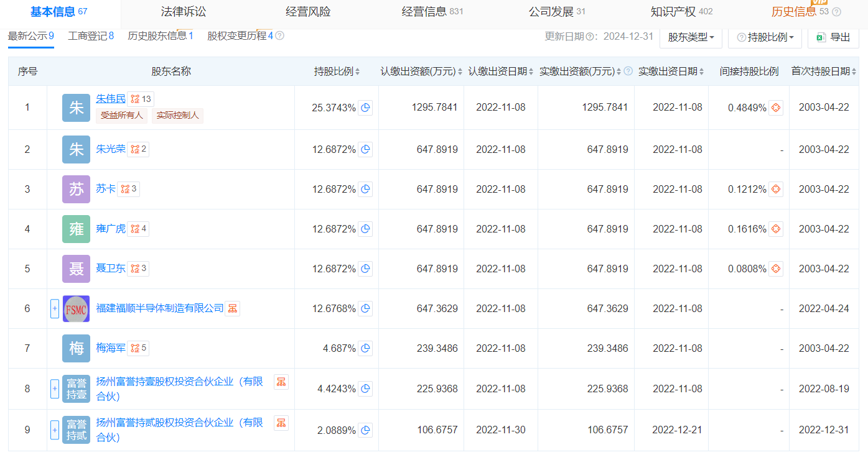Expand row 8 扬州富誉持壹 shareholder details
This screenshot has height=460, width=868.
[x=55, y=389]
